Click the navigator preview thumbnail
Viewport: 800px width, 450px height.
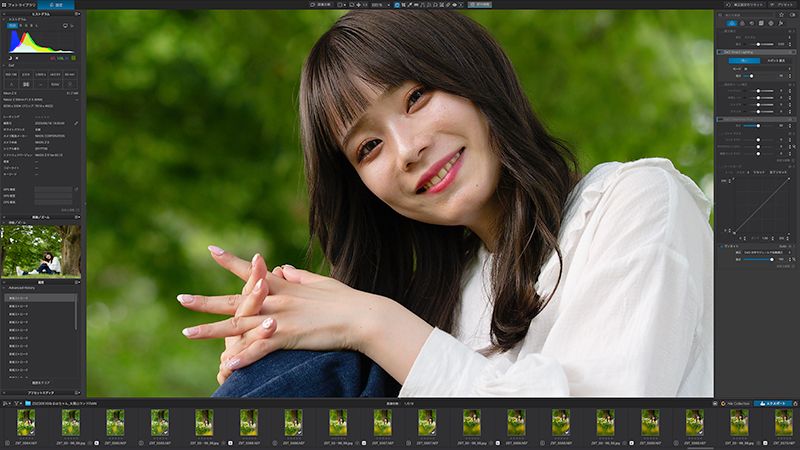point(41,252)
